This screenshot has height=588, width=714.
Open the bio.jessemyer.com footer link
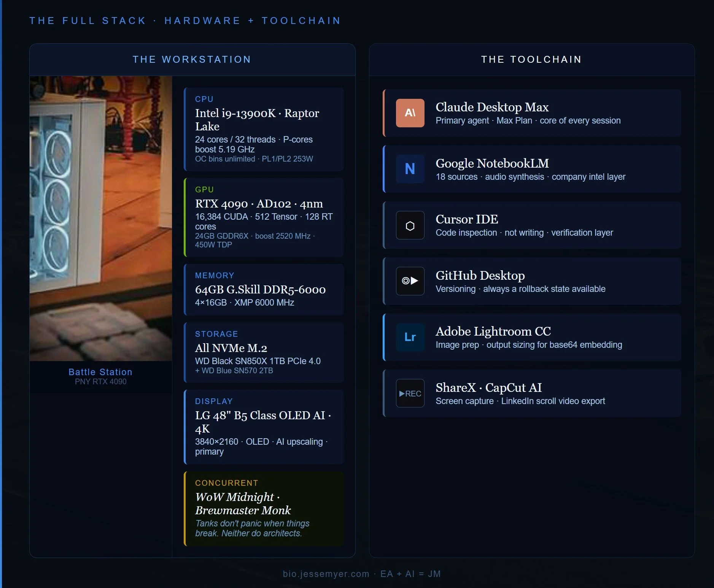[326, 574]
